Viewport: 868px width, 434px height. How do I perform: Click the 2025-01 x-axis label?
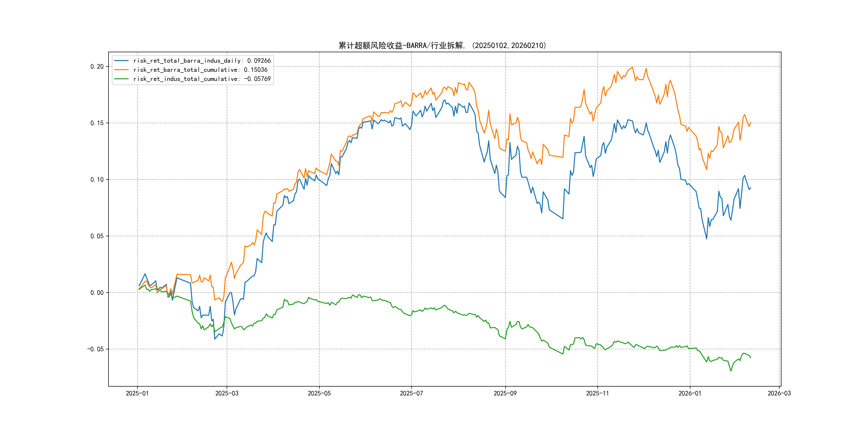tap(137, 393)
